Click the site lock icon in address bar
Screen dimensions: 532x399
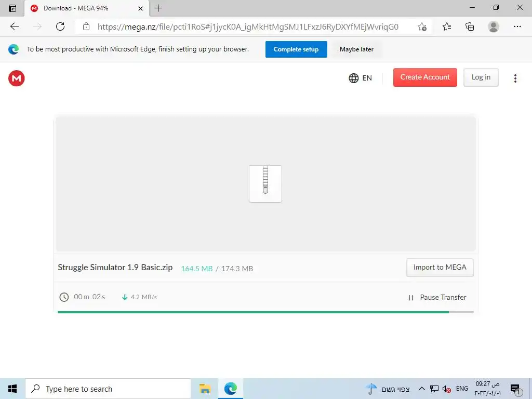(x=86, y=26)
